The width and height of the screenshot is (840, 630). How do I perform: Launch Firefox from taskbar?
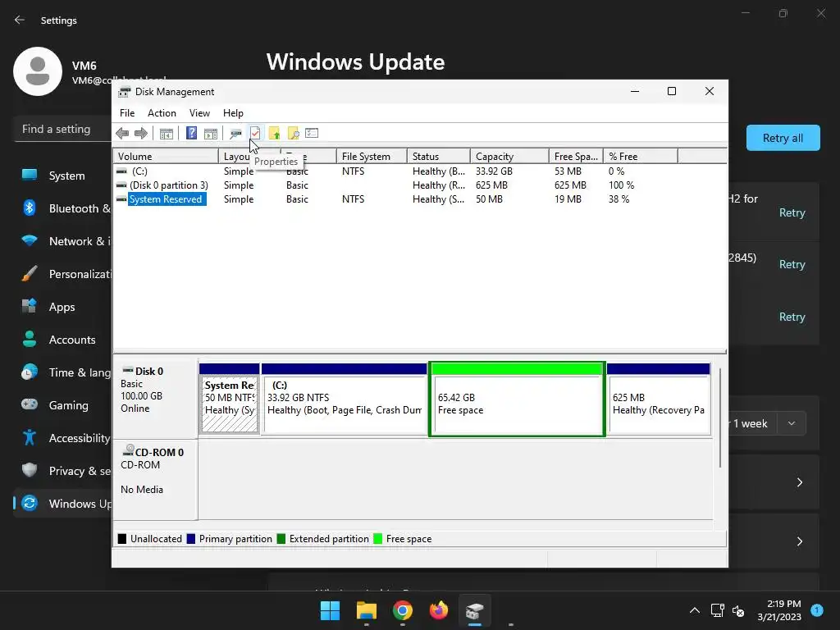pos(439,610)
